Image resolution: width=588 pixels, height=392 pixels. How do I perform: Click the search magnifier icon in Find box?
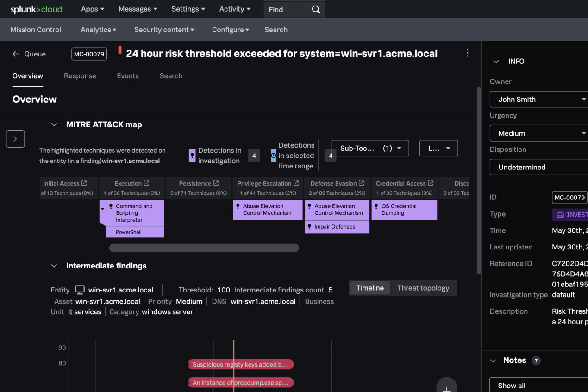click(x=316, y=10)
